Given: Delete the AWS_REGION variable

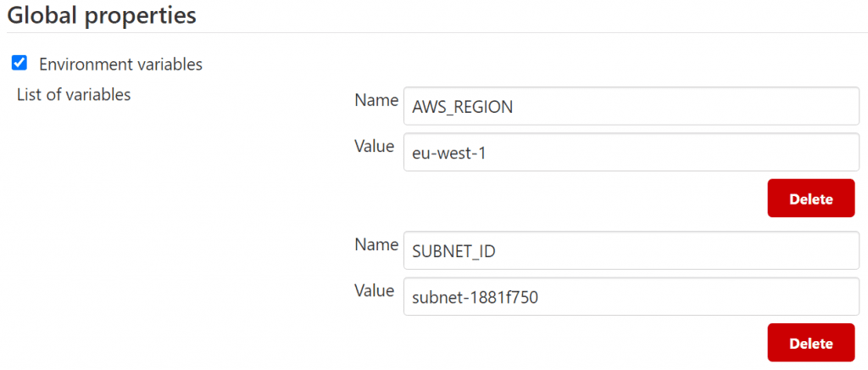Looking at the screenshot, I should (x=810, y=199).
